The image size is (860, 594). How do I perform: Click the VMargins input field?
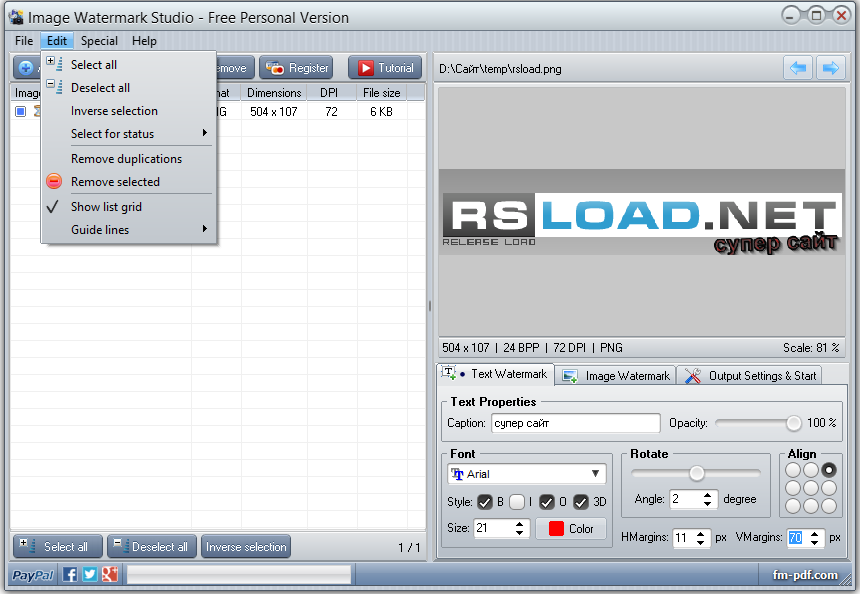[798, 538]
